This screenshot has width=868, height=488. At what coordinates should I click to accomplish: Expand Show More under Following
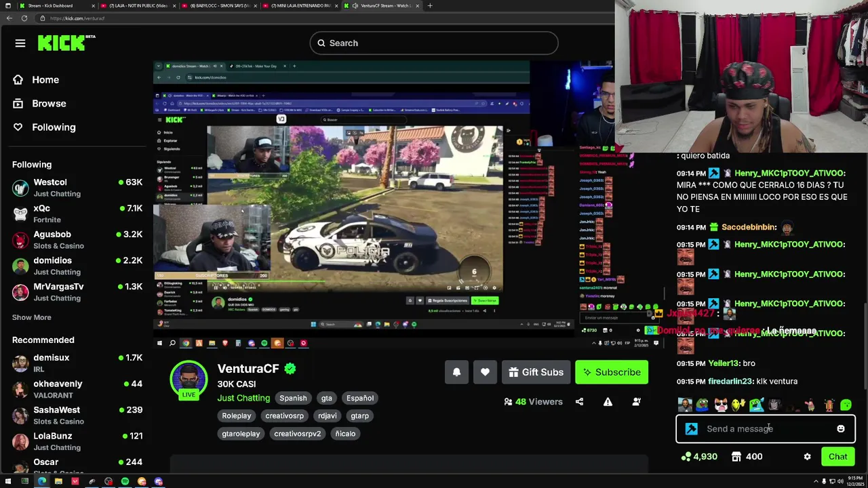(x=31, y=317)
